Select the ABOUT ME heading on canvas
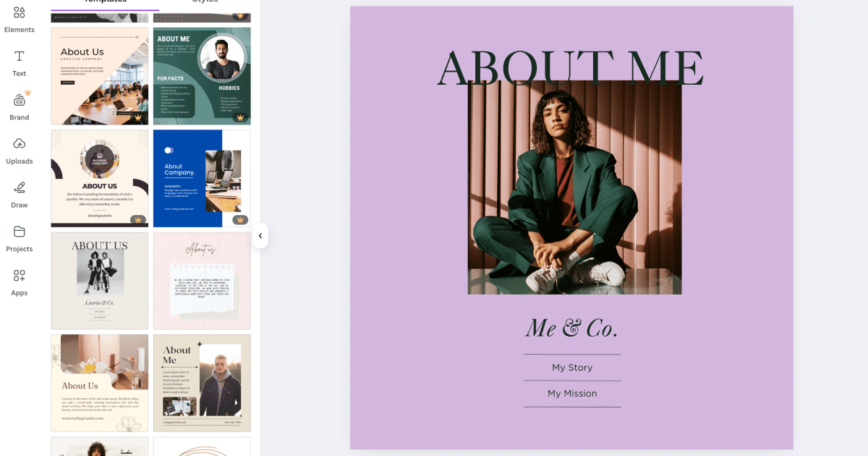This screenshot has width=868, height=456. [x=571, y=69]
